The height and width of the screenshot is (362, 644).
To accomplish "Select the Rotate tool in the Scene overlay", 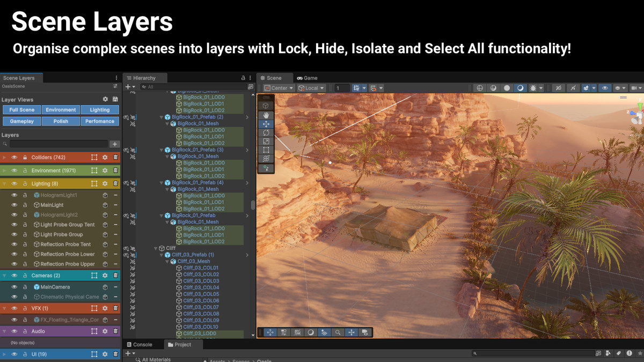I will (x=266, y=132).
